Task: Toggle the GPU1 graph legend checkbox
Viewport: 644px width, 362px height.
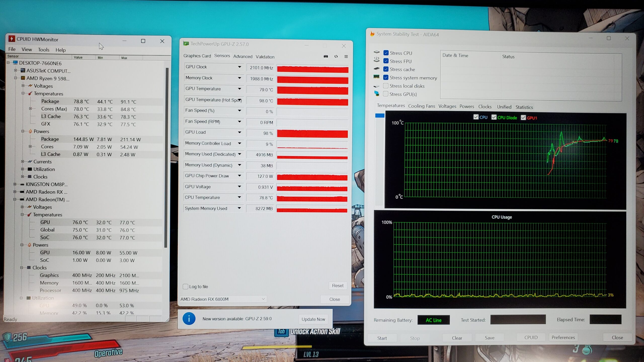Action: pyautogui.click(x=524, y=118)
